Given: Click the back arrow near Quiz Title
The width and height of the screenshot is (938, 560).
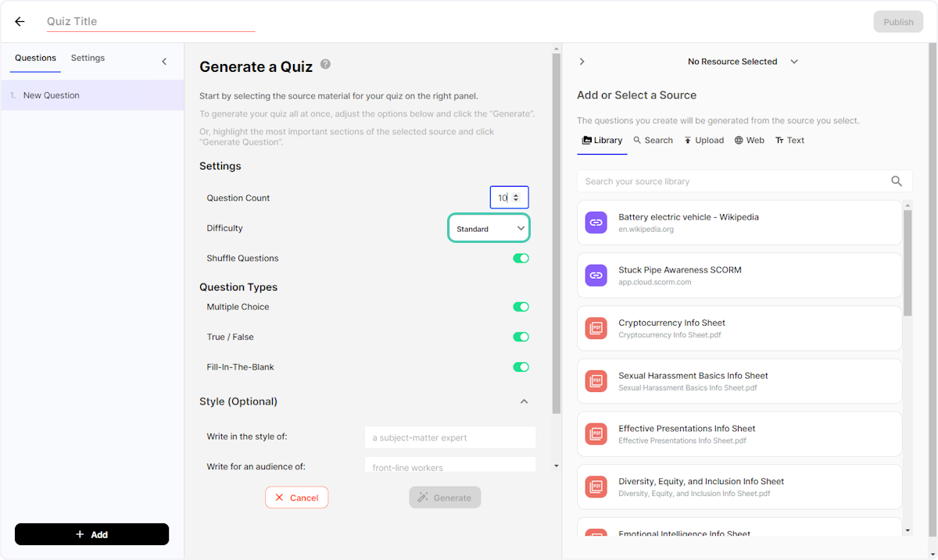Looking at the screenshot, I should click(20, 21).
